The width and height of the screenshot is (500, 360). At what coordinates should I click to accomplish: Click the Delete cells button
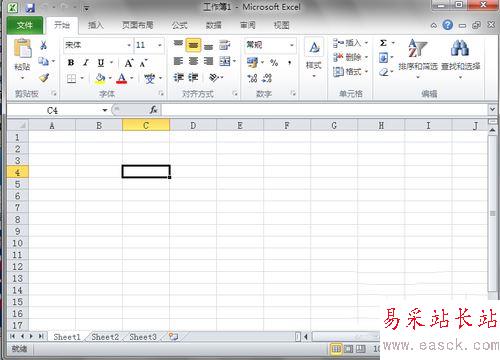(x=350, y=57)
